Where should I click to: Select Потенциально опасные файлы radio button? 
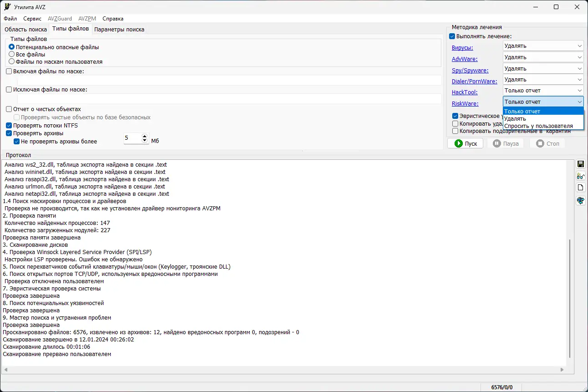point(12,47)
